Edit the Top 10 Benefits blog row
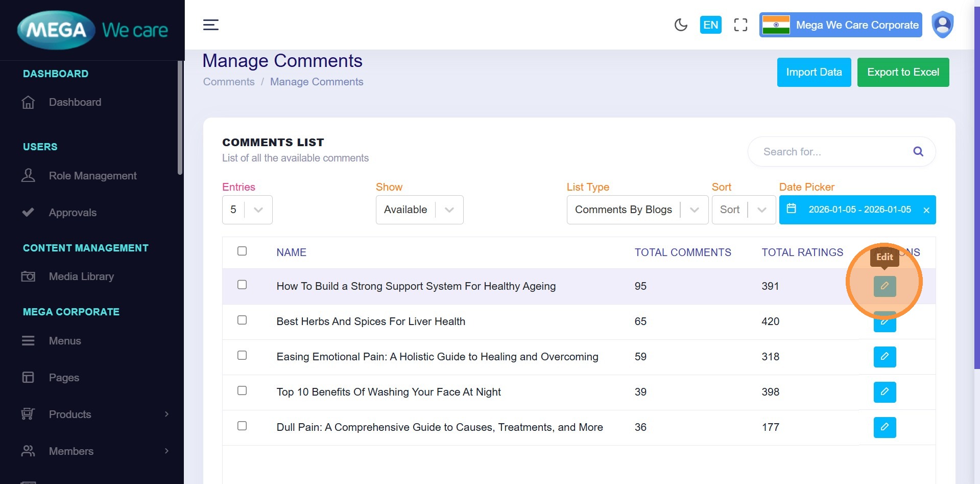Image resolution: width=980 pixels, height=484 pixels. point(885,392)
